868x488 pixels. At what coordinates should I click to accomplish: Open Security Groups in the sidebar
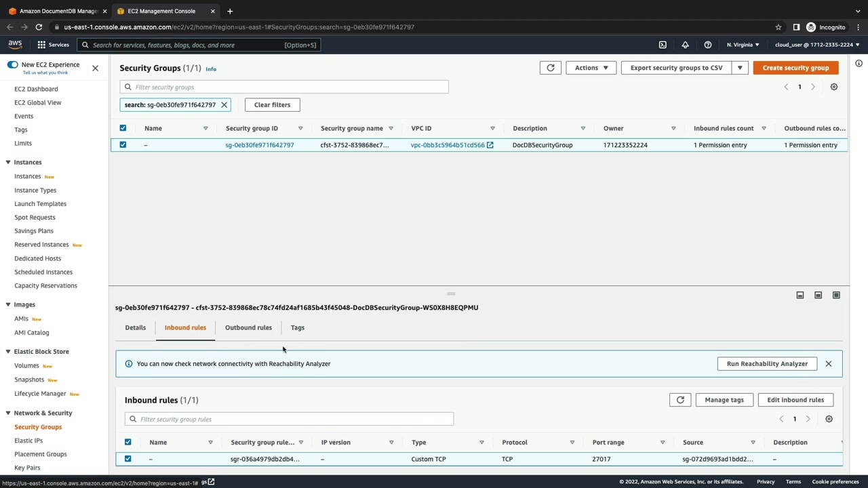(38, 427)
